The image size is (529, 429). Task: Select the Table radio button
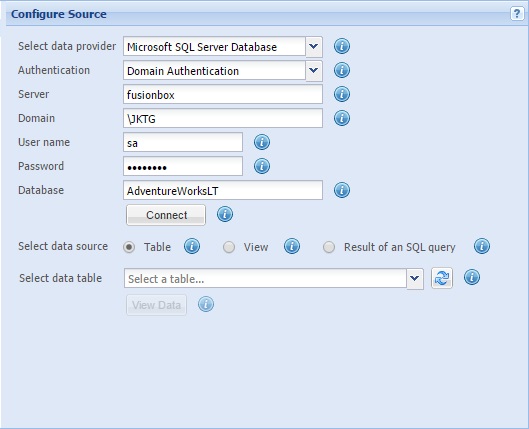pyautogui.click(x=129, y=247)
